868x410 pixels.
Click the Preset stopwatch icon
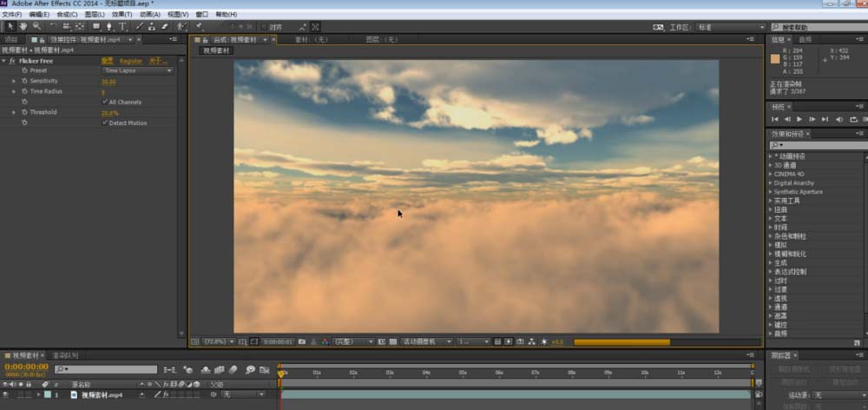click(24, 71)
